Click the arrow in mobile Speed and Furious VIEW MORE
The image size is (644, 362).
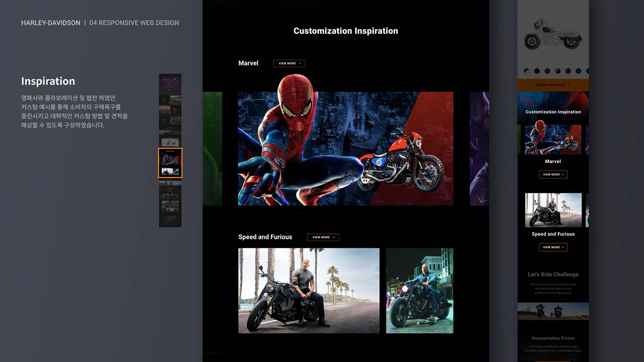563,247
